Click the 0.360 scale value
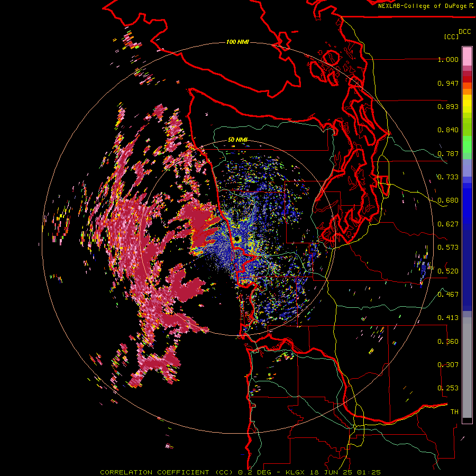The height and width of the screenshot is (476, 476). 448,342
